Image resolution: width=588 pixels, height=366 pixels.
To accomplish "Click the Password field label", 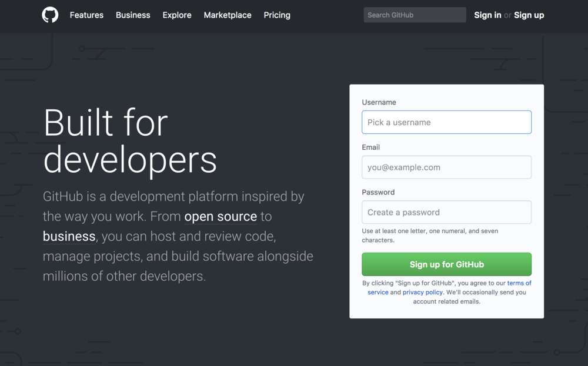I will click(378, 192).
